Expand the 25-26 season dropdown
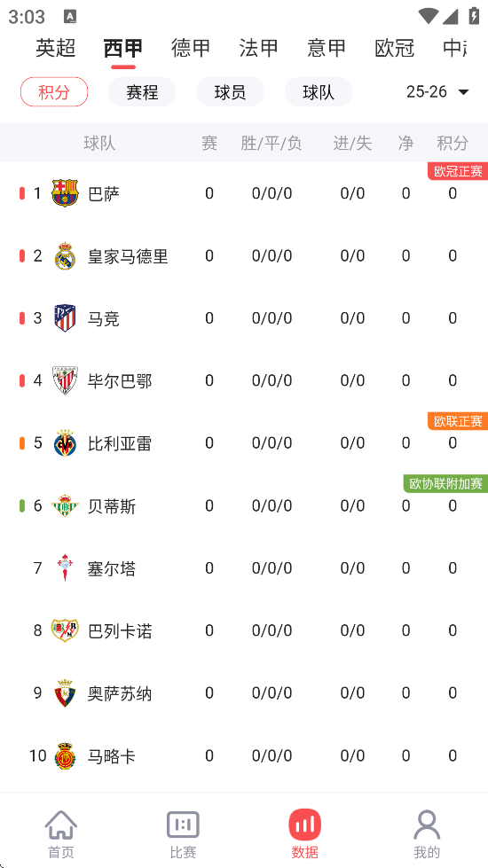 [437, 92]
